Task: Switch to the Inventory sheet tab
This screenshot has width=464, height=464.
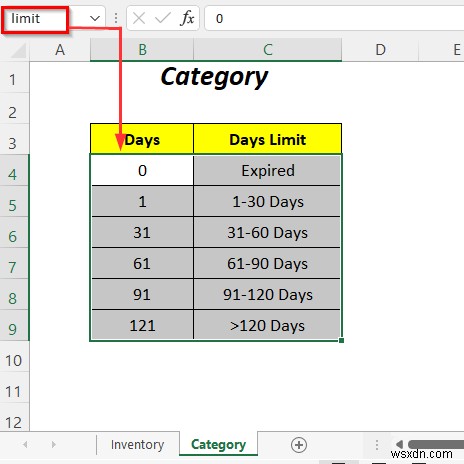Action: click(137, 445)
